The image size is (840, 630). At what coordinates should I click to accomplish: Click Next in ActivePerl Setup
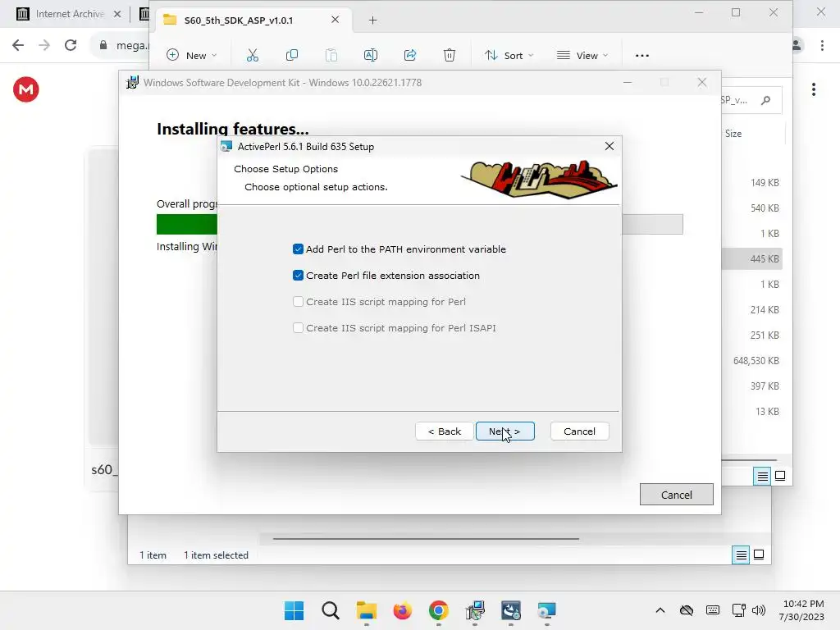(504, 431)
